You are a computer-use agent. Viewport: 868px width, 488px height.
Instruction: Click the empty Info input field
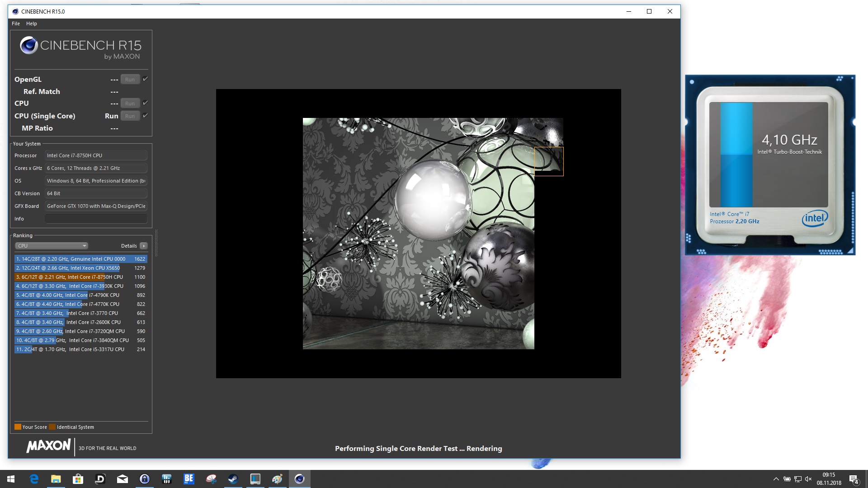tap(96, 219)
